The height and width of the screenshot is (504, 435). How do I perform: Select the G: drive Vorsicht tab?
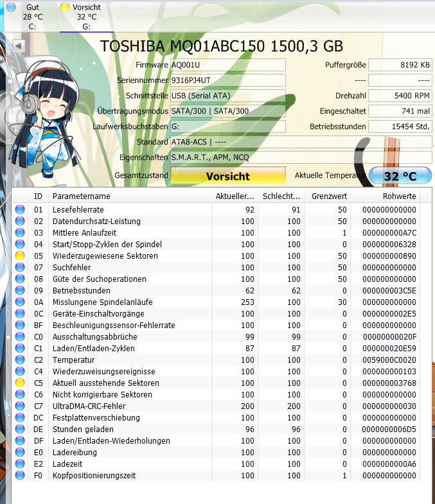[x=87, y=16]
